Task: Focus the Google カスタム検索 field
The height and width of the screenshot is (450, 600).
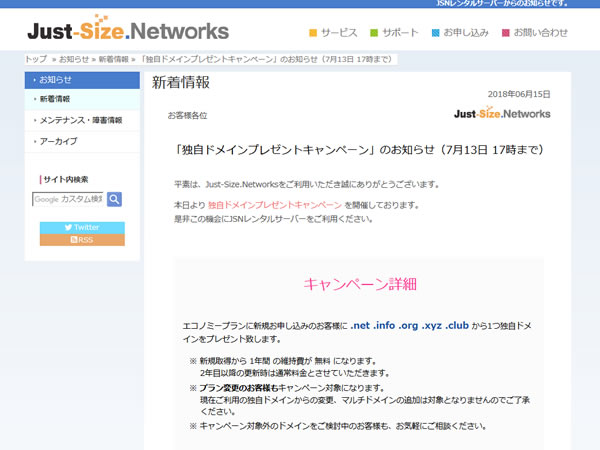Action: [68, 199]
